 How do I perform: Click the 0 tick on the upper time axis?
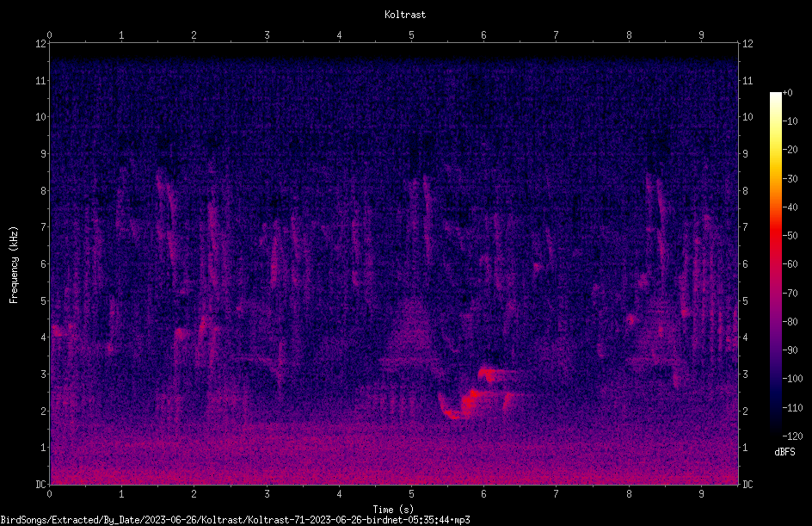coord(49,34)
